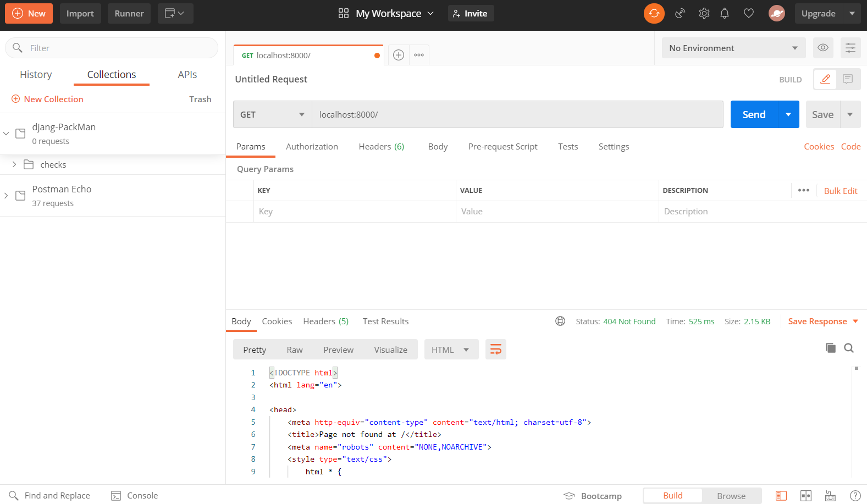Toggle the sidebar layout icon
This screenshot has width=867, height=504.
tap(781, 496)
